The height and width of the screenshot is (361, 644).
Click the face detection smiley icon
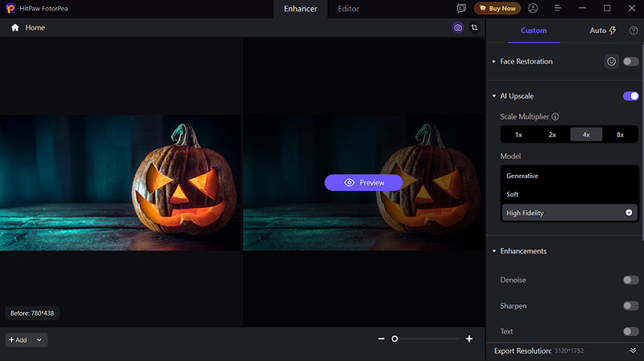click(612, 62)
